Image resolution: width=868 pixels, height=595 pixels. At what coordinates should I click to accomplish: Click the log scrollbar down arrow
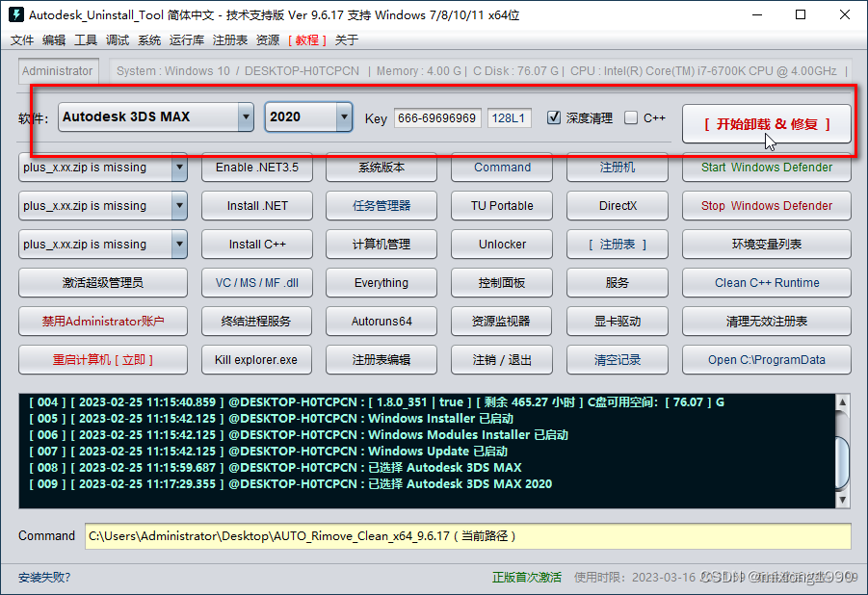[x=843, y=500]
